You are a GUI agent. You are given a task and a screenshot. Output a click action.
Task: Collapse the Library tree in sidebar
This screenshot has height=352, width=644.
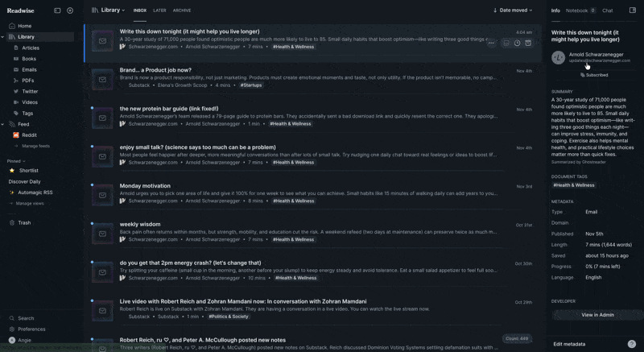point(3,37)
